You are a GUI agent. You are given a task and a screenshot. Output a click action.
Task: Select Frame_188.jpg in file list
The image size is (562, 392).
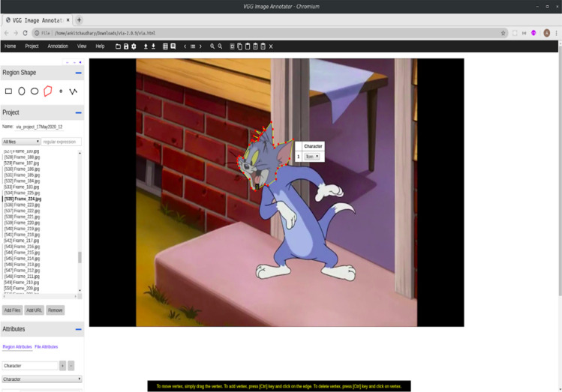pos(22,157)
